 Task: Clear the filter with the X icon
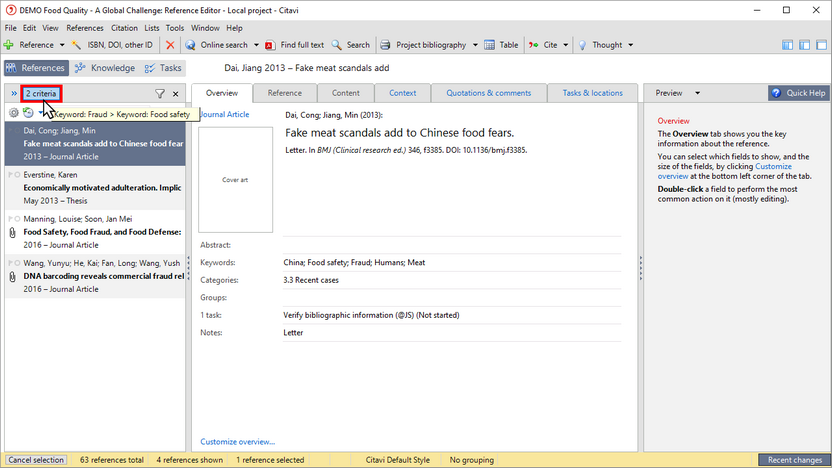coord(176,94)
